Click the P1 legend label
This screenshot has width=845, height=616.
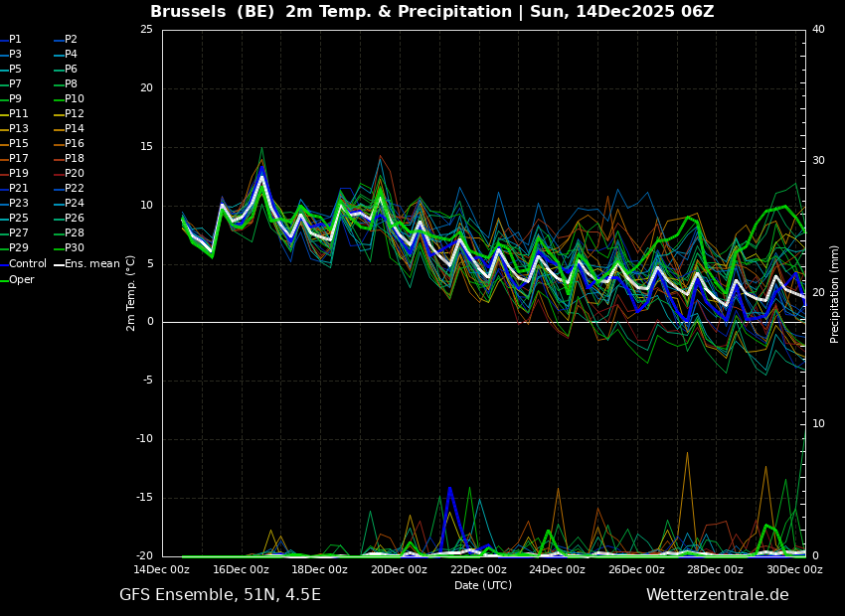[15, 40]
